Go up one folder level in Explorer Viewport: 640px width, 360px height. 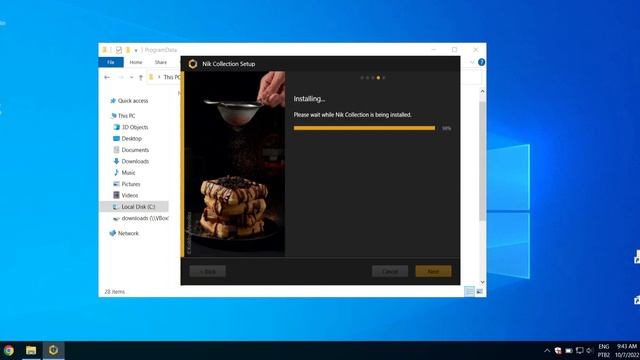coord(140,77)
